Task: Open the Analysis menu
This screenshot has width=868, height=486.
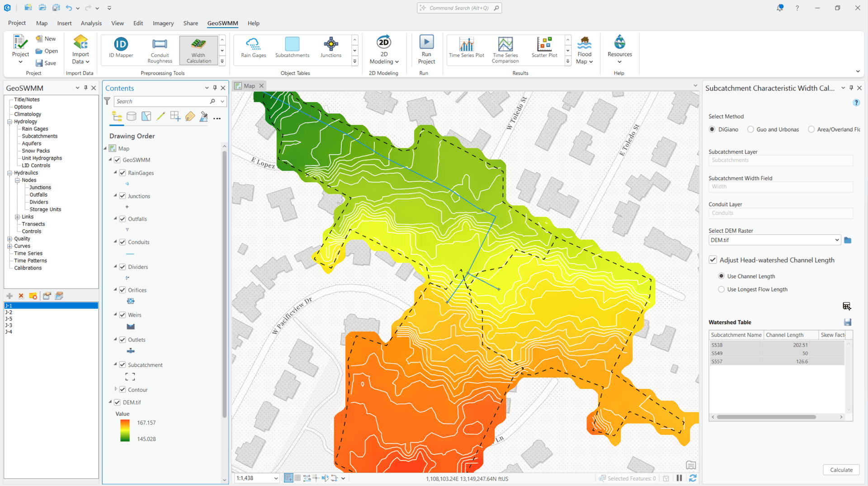Action: [91, 23]
